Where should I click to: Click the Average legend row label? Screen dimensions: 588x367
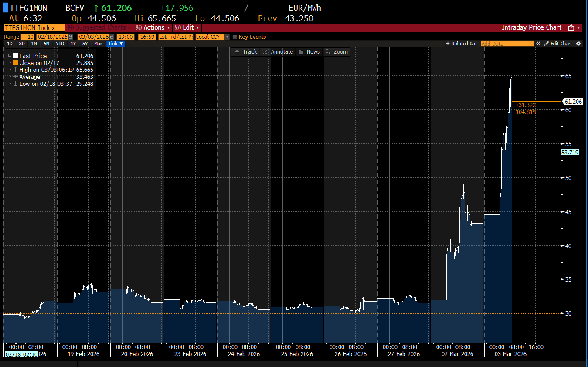pyautogui.click(x=30, y=77)
